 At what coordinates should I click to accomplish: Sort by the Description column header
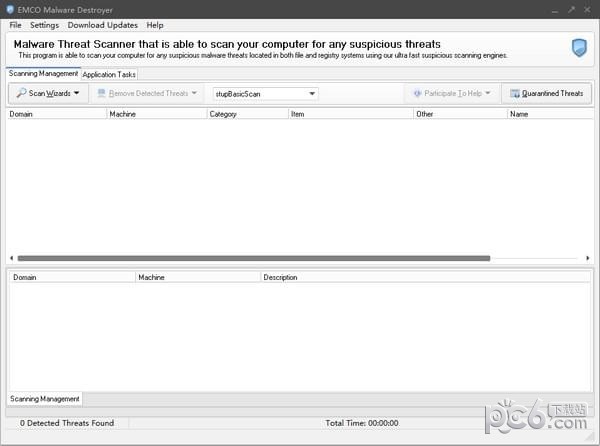[x=426, y=277]
